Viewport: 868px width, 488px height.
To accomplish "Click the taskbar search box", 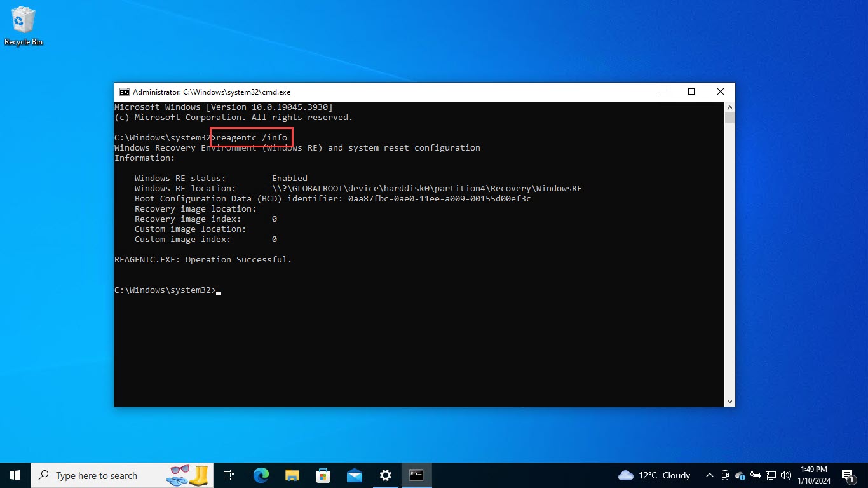I will (123, 475).
